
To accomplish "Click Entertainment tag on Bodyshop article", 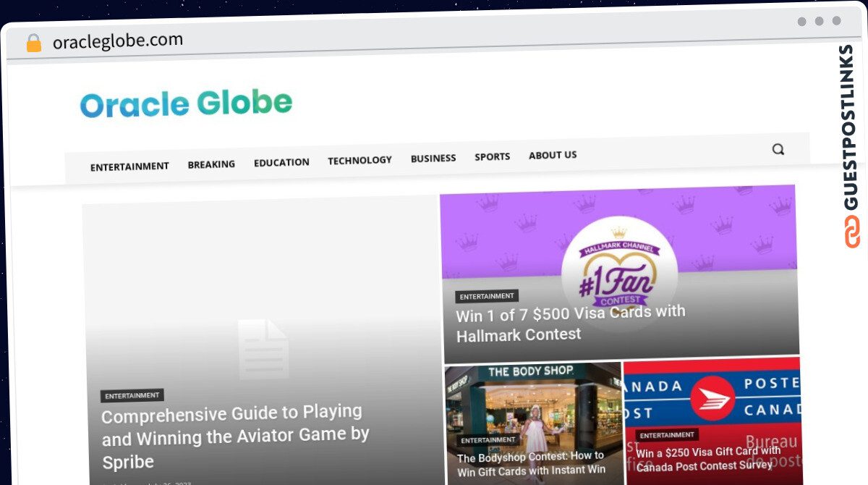I will tap(488, 440).
